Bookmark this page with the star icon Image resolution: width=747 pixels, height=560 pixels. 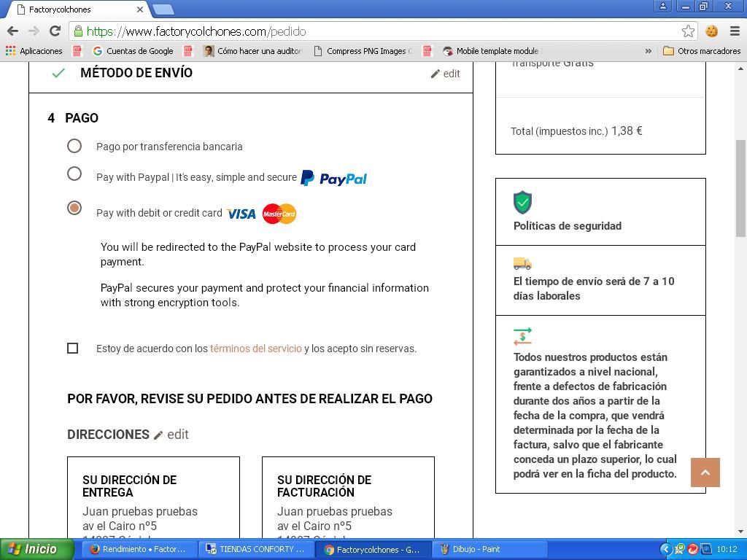688,31
